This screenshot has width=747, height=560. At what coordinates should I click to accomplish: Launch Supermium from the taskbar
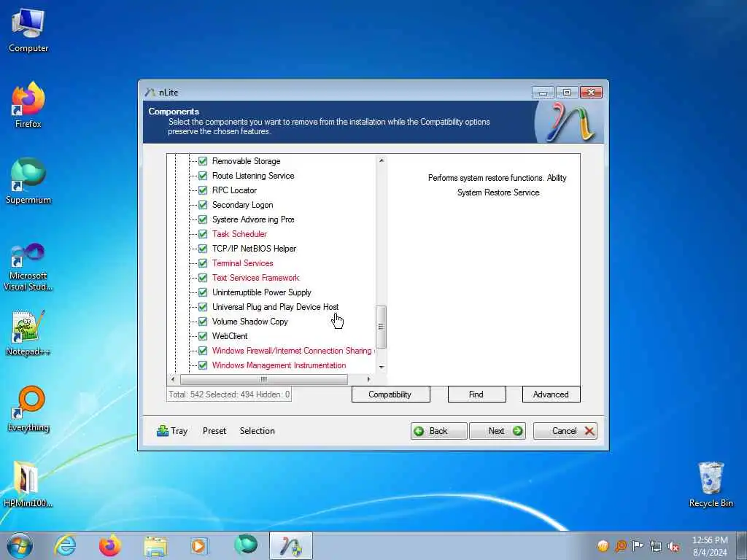246,545
